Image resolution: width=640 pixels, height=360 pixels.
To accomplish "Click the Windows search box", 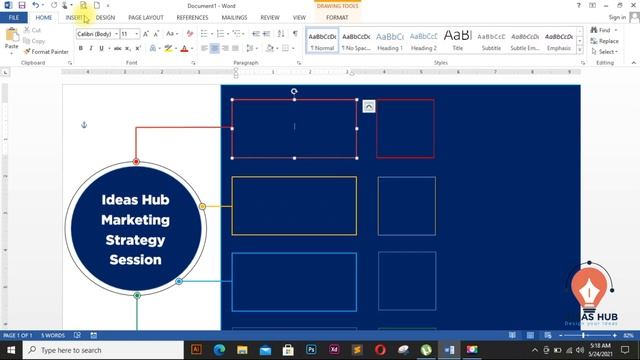I will pyautogui.click(x=103, y=350).
